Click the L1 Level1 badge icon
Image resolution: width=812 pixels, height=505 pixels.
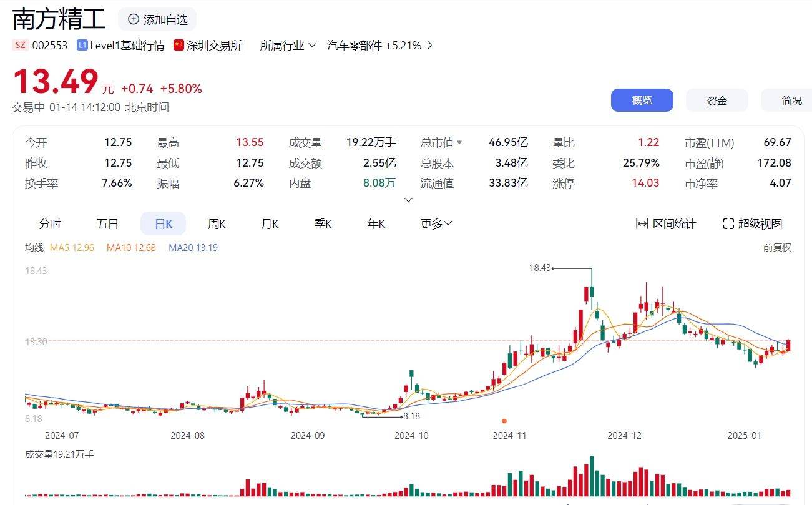tap(82, 45)
